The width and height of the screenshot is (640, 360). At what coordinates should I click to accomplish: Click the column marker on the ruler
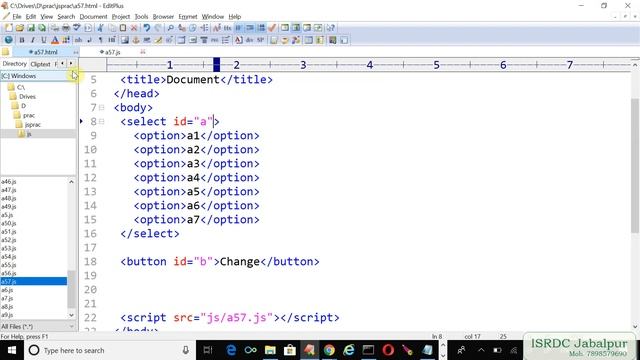click(x=217, y=64)
